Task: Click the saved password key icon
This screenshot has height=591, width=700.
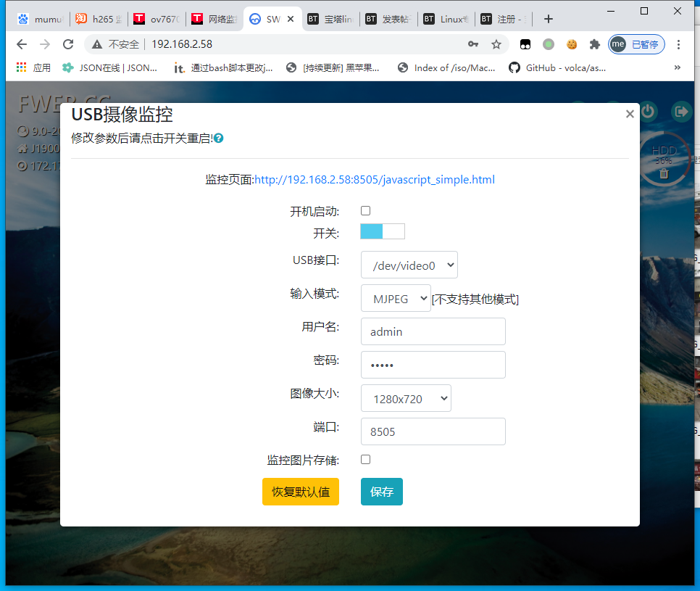Action: (473, 44)
